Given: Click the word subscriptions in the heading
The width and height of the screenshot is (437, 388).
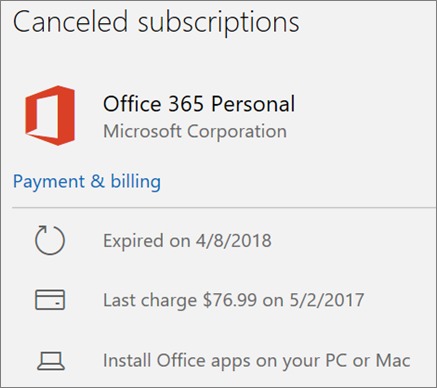Looking at the screenshot, I should pyautogui.click(x=219, y=23).
